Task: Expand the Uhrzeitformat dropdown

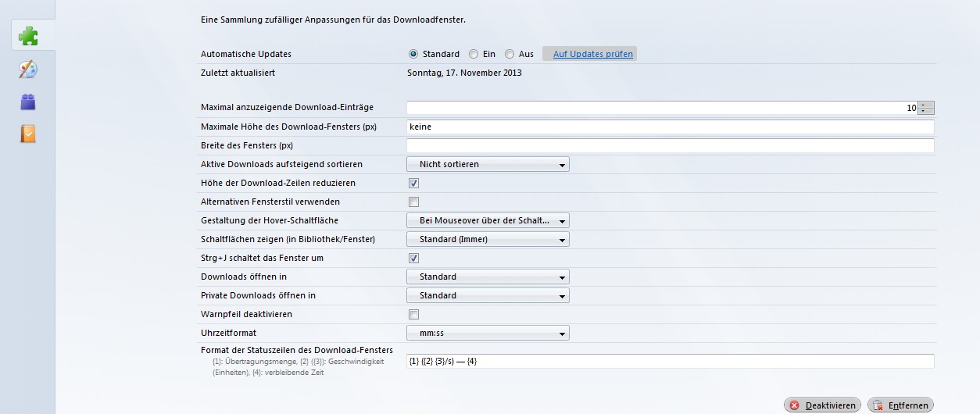Action: coord(488,334)
